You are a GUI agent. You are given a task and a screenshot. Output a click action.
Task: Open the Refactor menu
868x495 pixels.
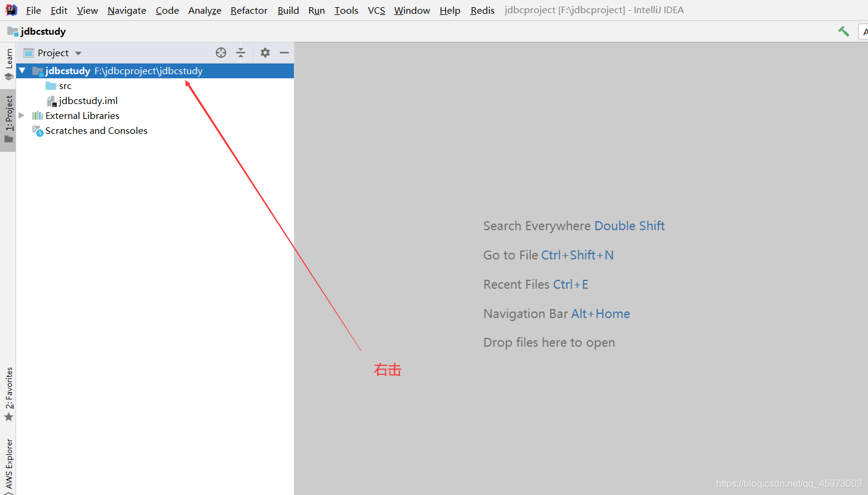coord(249,10)
